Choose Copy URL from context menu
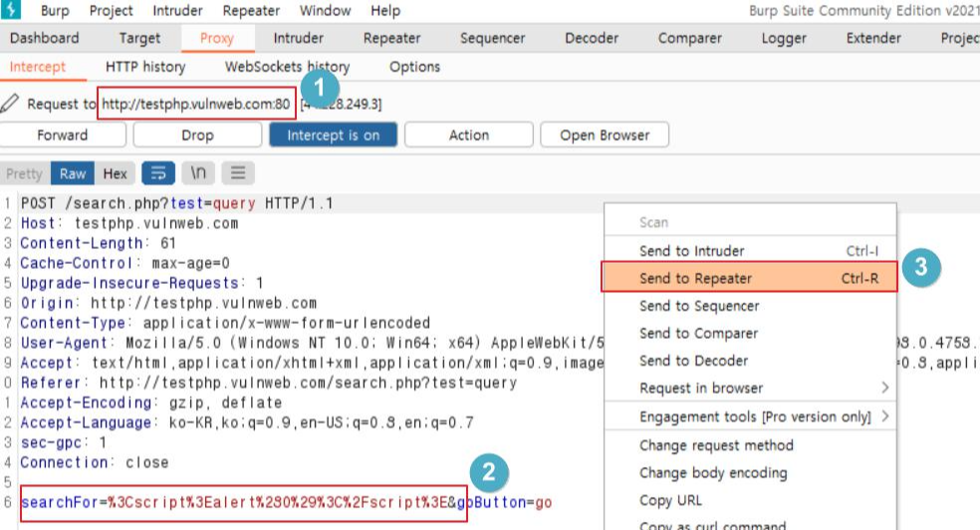This screenshot has height=530, width=980. coord(750,500)
